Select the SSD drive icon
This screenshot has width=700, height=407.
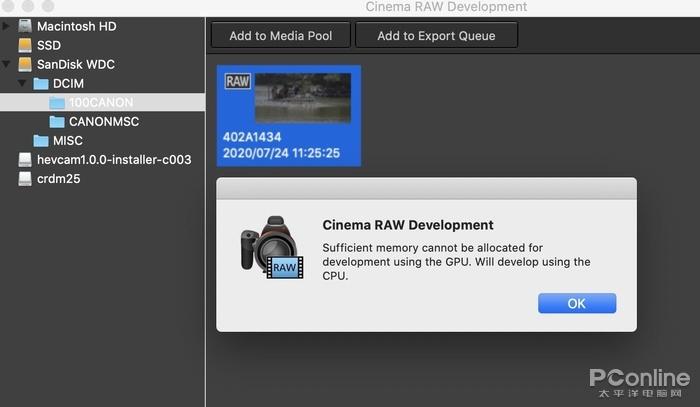25,45
